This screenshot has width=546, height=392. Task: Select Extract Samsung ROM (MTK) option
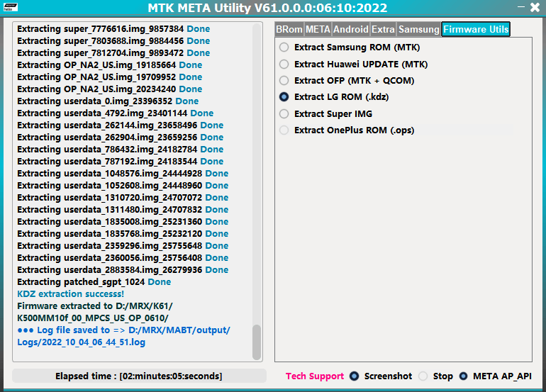coord(350,47)
